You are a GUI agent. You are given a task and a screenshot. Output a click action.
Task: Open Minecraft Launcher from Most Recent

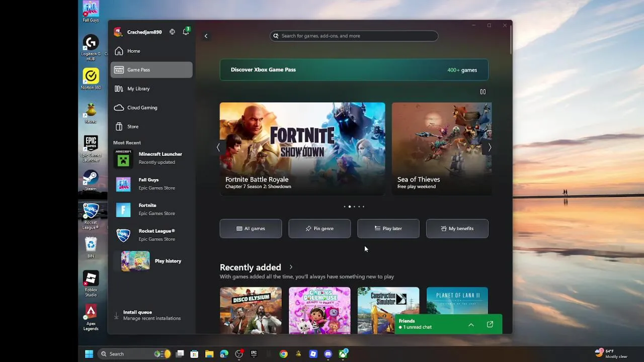(151, 158)
